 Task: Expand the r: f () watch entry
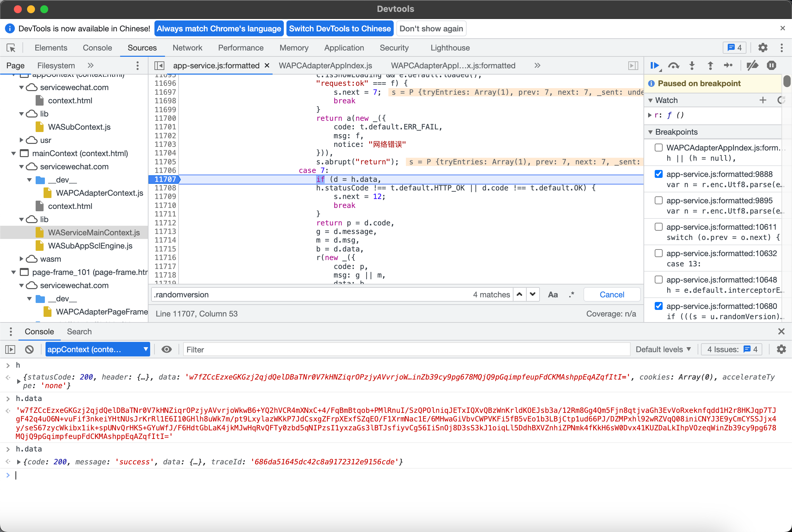click(x=649, y=115)
